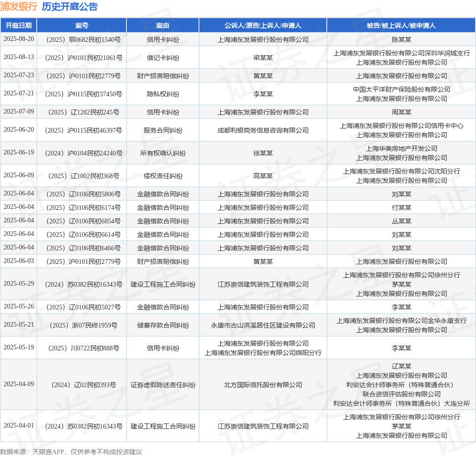Select the 被告/被上诉人/被申请人 column header
Image resolution: width=476 pixels, height=456 pixels.
[401, 26]
